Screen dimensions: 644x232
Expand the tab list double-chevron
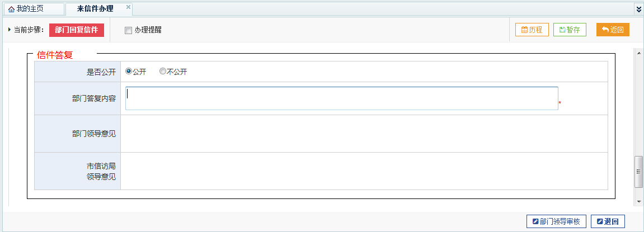coord(638,9)
